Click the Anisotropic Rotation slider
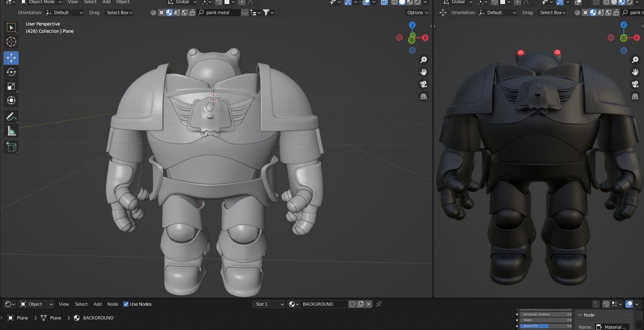 pos(546,314)
